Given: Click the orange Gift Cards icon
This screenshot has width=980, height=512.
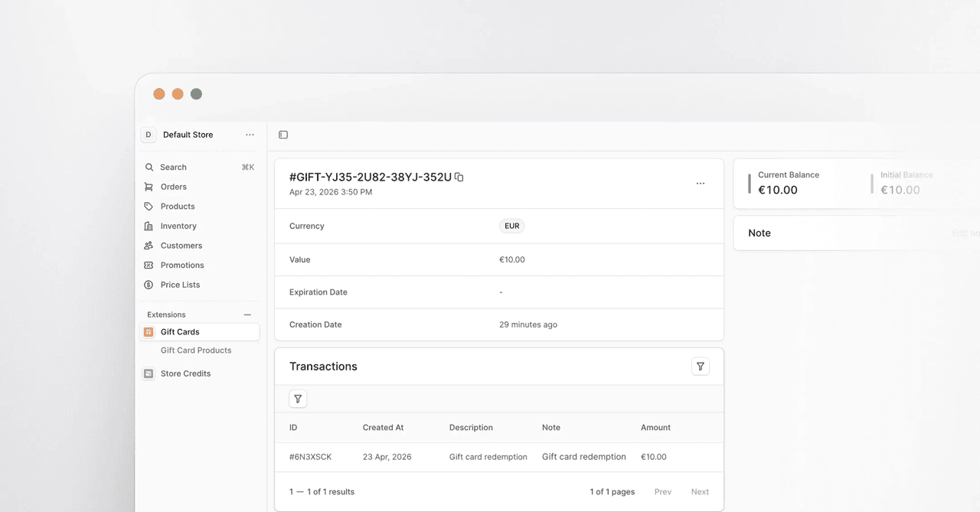Looking at the screenshot, I should (149, 332).
